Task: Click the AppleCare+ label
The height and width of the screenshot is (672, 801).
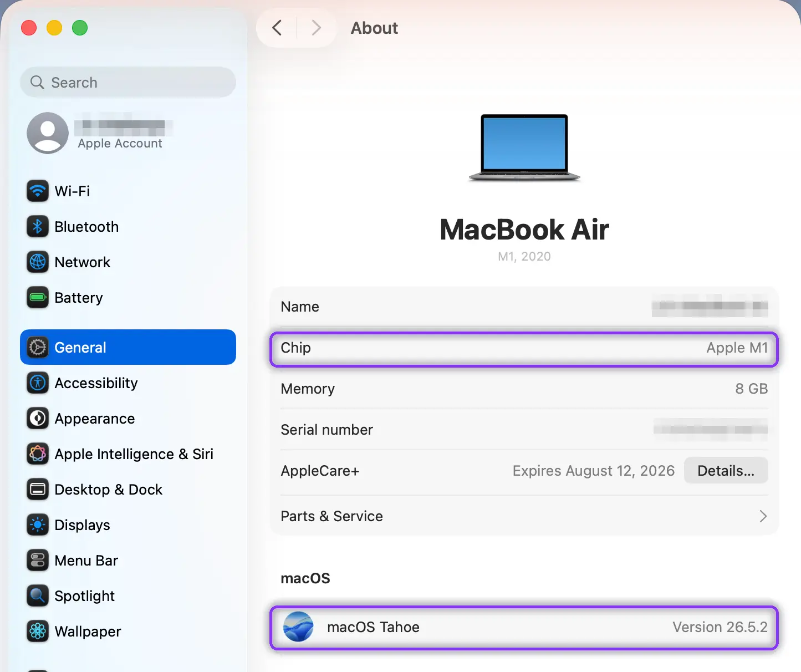Action: (320, 471)
